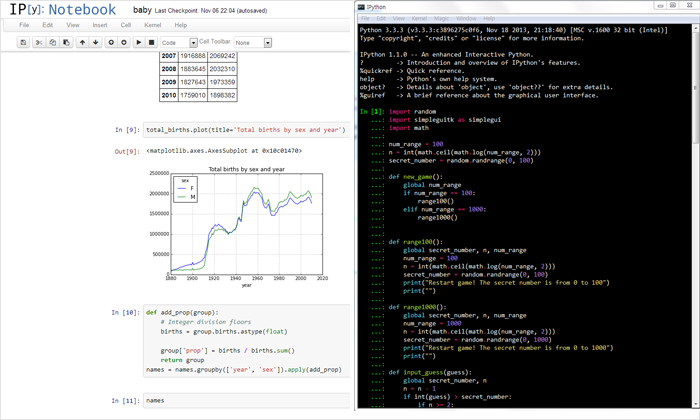This screenshot has width=700, height=420.
Task: Click the Save notebook toolbar icon
Action: click(23, 42)
